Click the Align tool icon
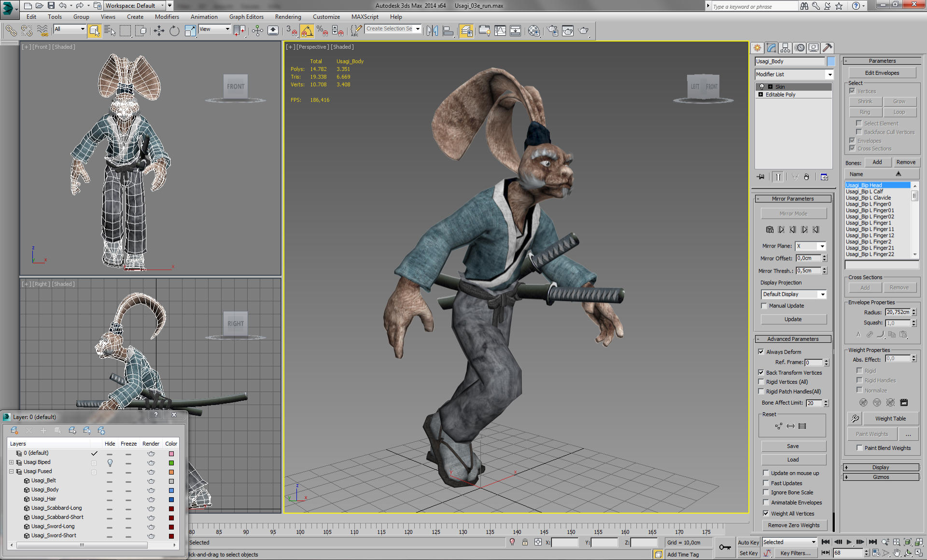The image size is (927, 560). coord(448,31)
